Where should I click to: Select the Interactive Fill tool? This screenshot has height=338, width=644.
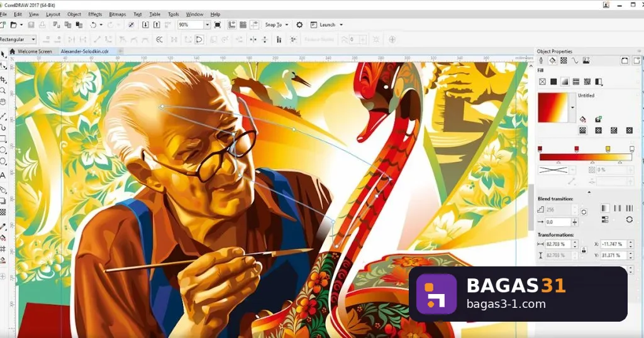3,237
